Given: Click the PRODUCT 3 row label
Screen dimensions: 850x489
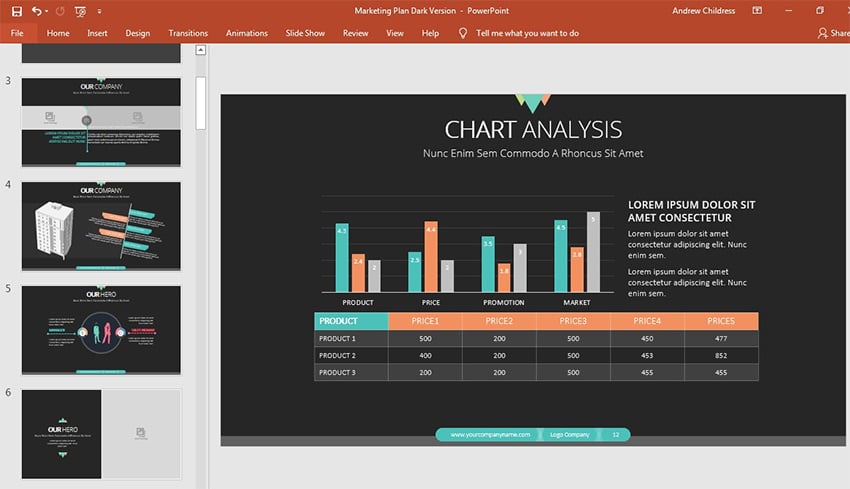Looking at the screenshot, I should pyautogui.click(x=337, y=372).
